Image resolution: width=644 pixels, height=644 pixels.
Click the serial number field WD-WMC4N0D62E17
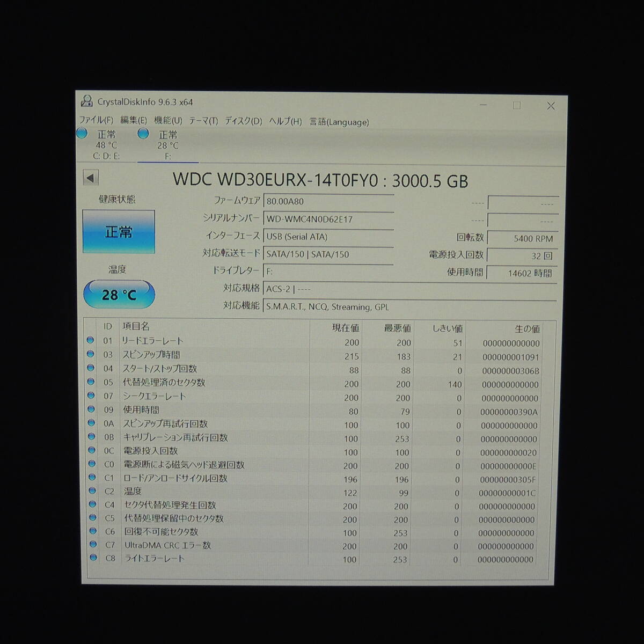click(x=328, y=219)
